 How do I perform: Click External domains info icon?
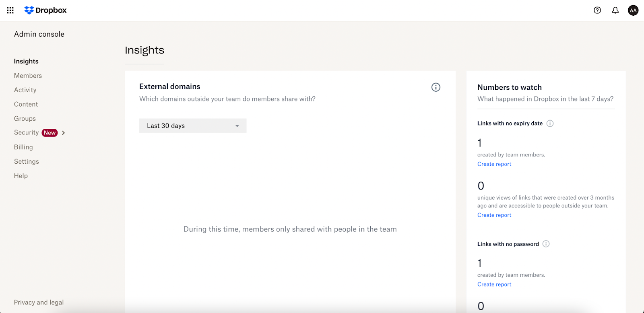pyautogui.click(x=436, y=87)
